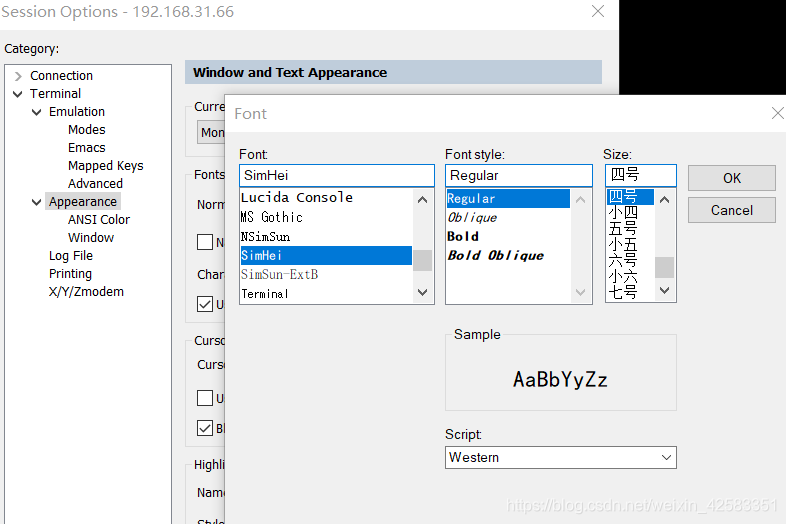Screen dimensions: 786x524
Task: Click the Size input field
Action: 641,176
